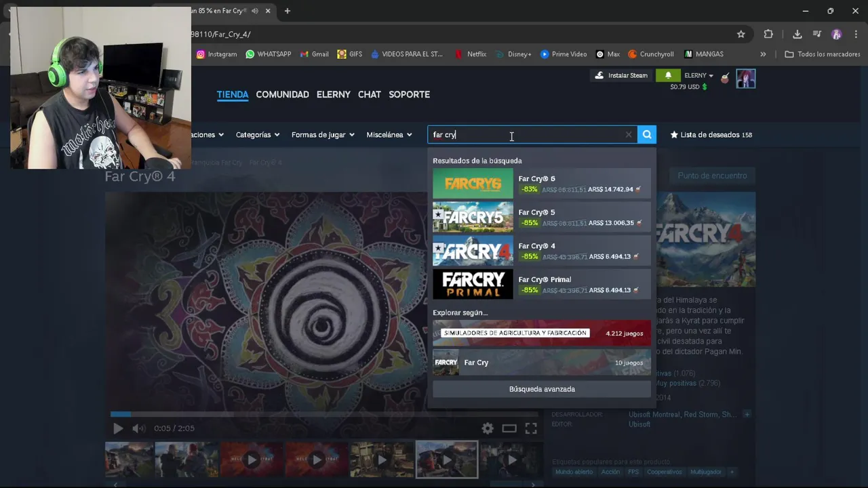Open Lista de deseados 158
The image size is (868, 488).
pyautogui.click(x=711, y=135)
